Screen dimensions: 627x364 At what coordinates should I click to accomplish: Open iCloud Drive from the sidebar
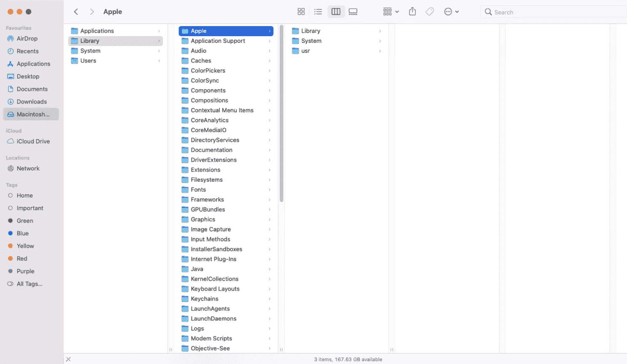click(33, 141)
